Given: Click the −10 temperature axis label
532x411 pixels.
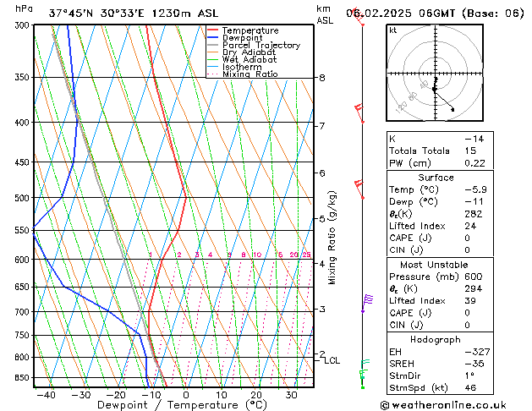Looking at the screenshot, I should (x=151, y=395).
